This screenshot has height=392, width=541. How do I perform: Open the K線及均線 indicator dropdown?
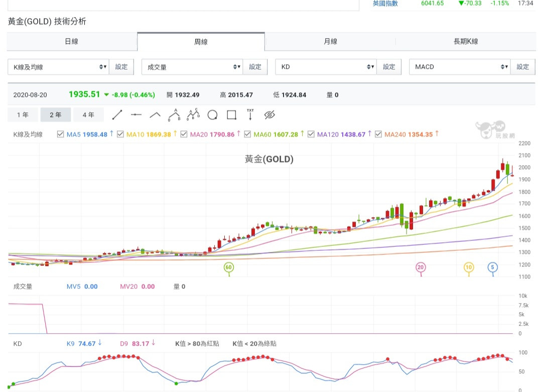58,67
